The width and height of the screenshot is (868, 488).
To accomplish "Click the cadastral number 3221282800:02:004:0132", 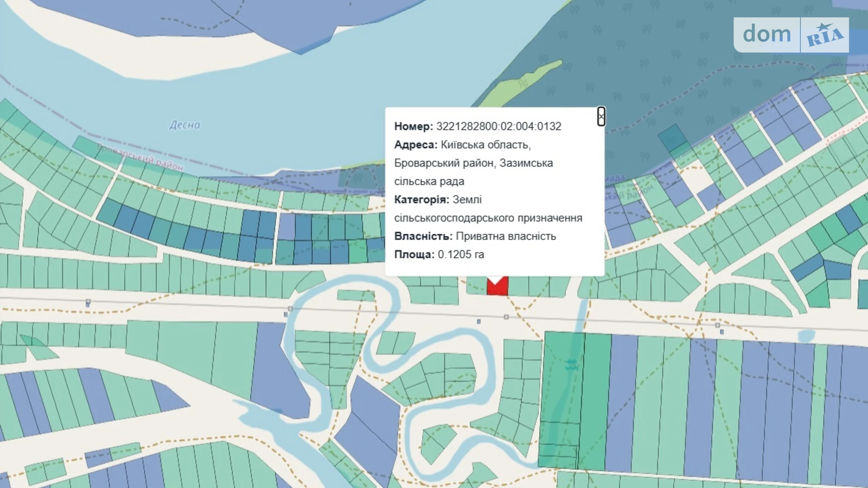I will tap(498, 127).
